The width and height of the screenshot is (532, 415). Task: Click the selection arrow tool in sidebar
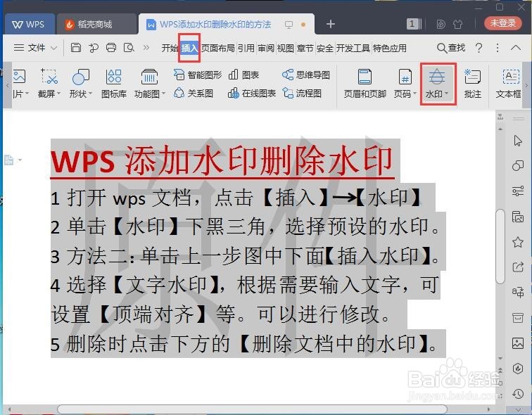click(x=517, y=141)
